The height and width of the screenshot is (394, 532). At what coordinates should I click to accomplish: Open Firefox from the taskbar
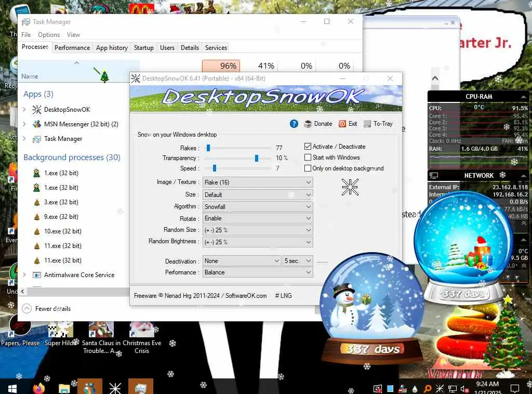click(38, 388)
